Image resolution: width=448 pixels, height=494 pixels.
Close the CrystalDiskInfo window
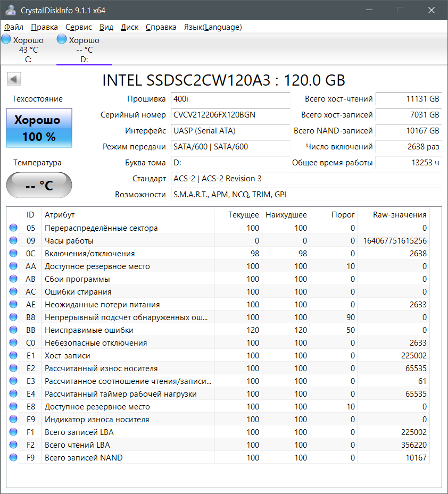point(432,10)
